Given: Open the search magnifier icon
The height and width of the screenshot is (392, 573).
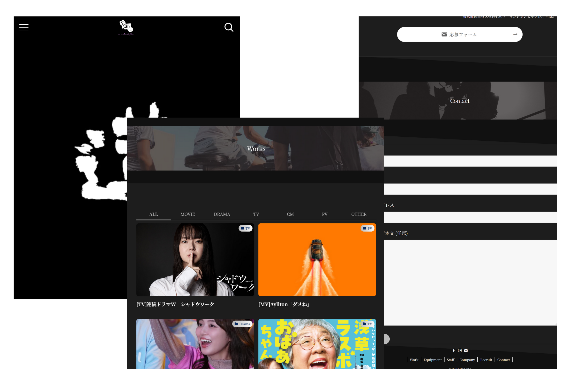Looking at the screenshot, I should pyautogui.click(x=229, y=27).
